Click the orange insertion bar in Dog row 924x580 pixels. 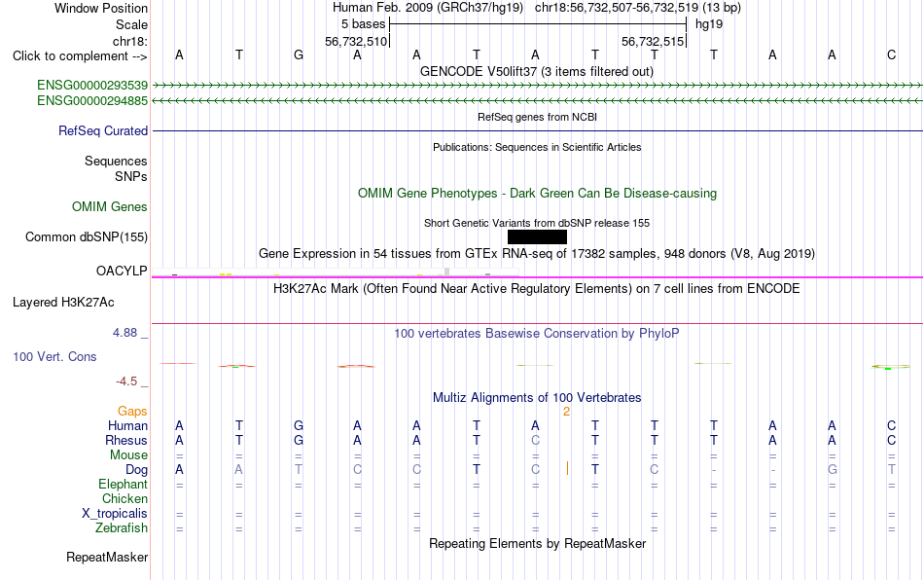(567, 469)
